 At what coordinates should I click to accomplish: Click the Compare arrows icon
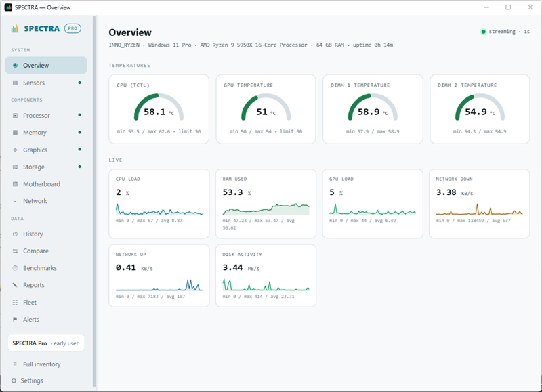tap(15, 251)
